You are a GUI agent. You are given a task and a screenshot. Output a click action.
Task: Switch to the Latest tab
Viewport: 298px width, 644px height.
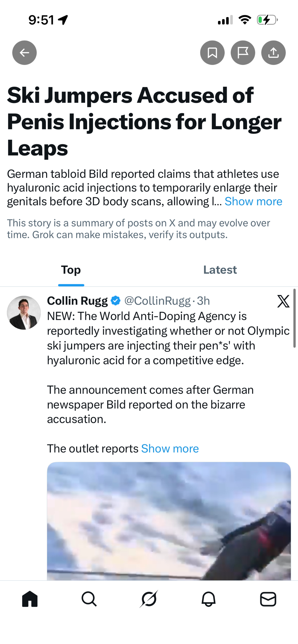[220, 270]
